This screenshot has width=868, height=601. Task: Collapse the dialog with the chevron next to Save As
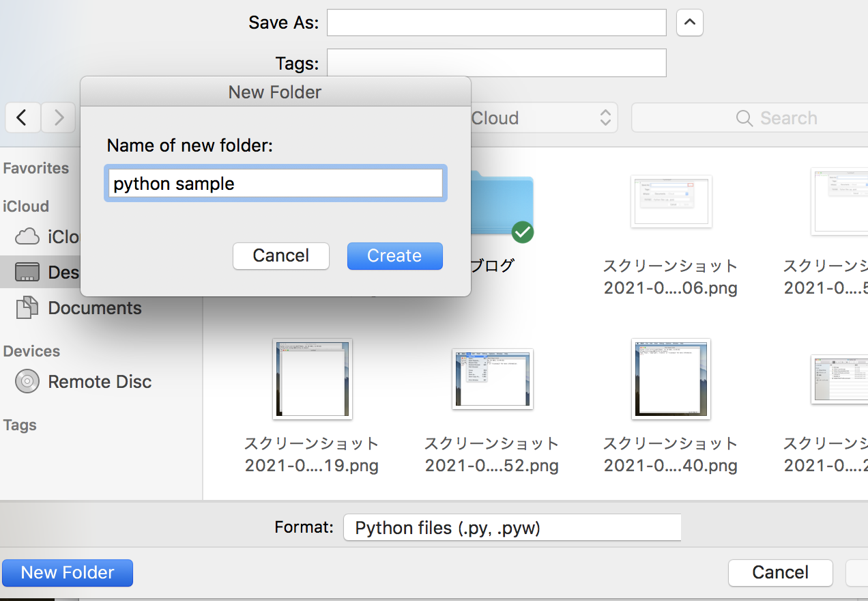point(689,23)
